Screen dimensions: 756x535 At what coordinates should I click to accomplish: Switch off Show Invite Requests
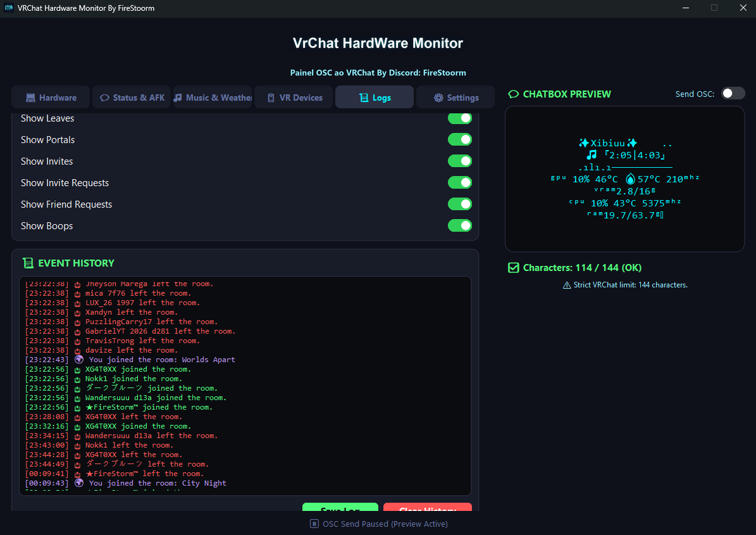click(460, 182)
